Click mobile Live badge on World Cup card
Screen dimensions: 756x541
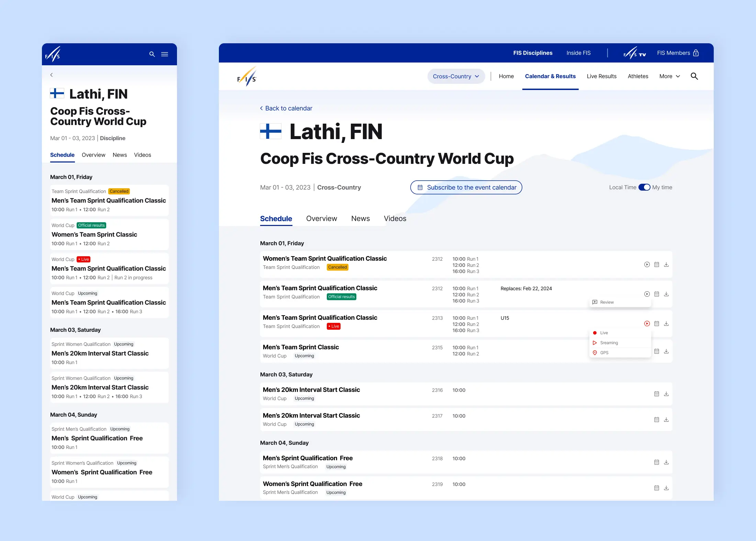click(x=84, y=259)
